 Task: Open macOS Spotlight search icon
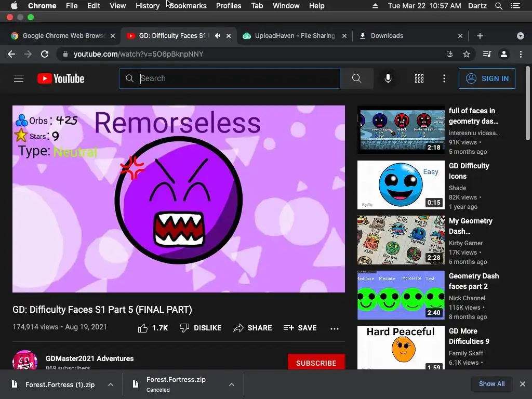point(498,6)
